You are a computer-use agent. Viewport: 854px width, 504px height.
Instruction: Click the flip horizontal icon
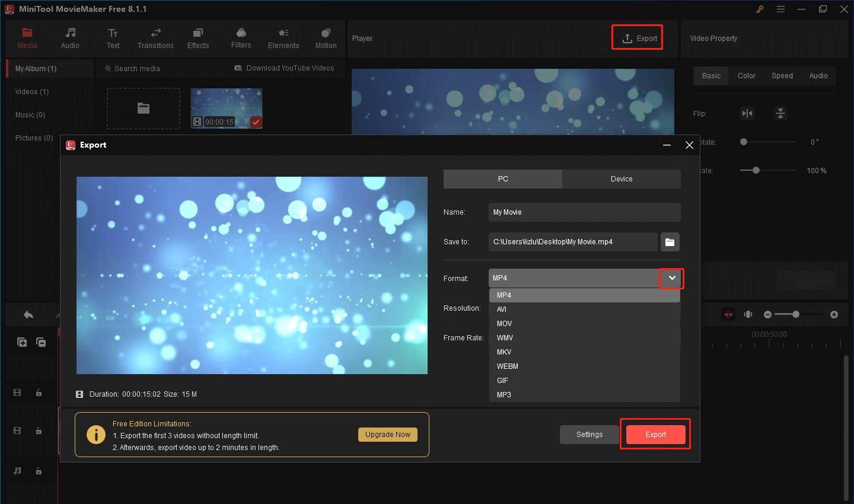tap(747, 113)
